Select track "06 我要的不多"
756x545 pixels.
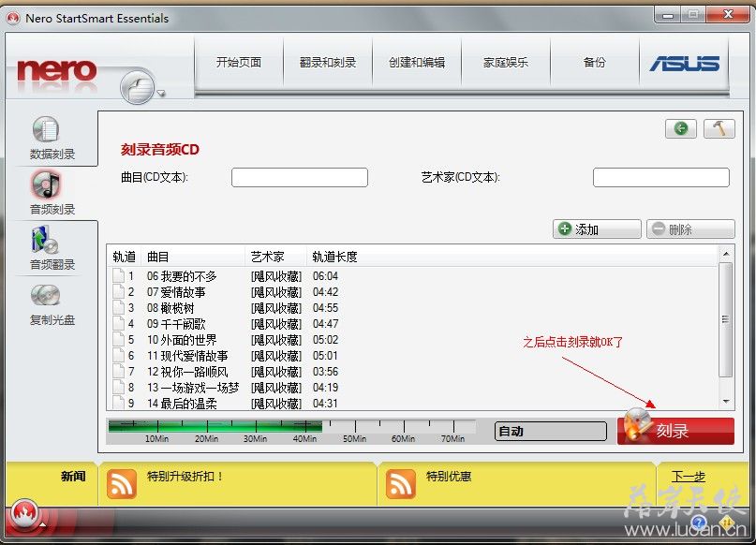(182, 276)
